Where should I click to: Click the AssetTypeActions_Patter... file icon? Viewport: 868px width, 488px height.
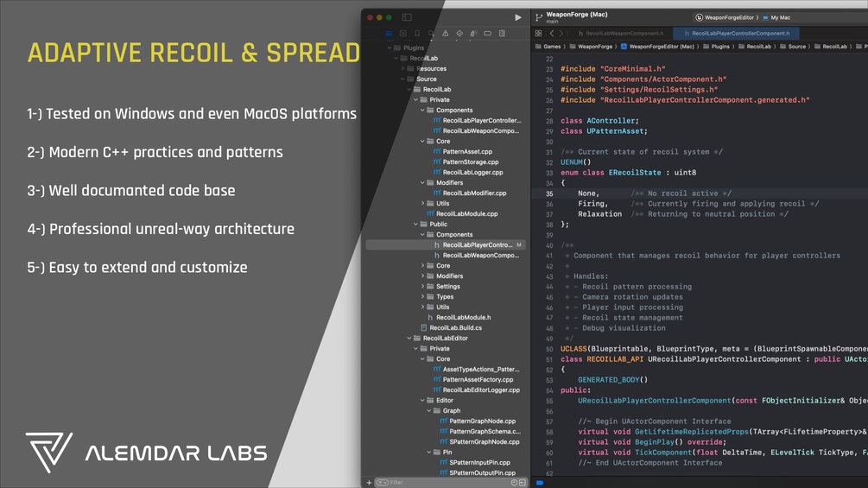(437, 369)
